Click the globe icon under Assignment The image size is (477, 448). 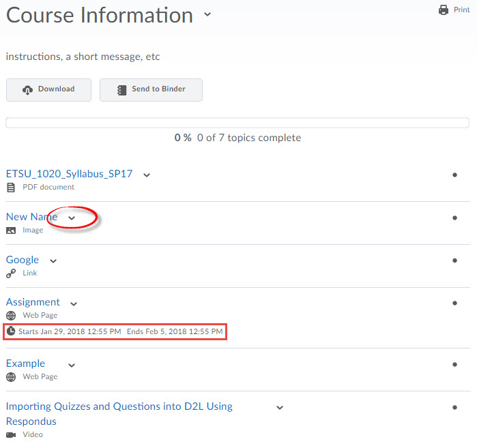(x=11, y=316)
